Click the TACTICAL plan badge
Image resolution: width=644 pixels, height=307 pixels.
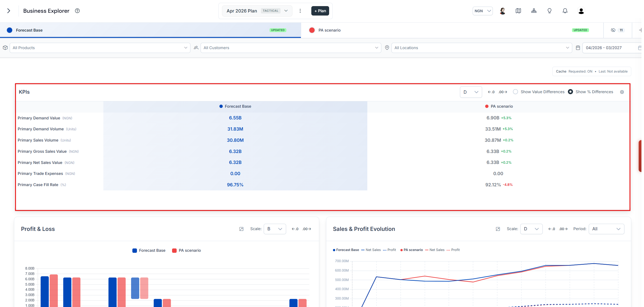coord(270,11)
